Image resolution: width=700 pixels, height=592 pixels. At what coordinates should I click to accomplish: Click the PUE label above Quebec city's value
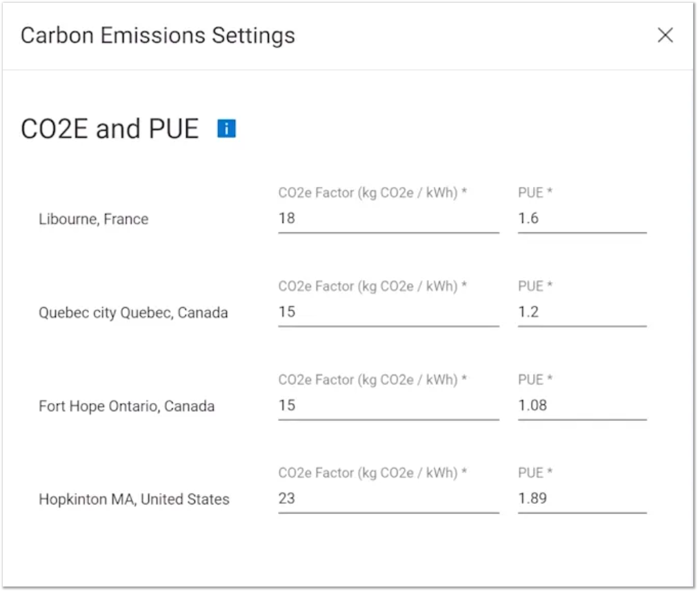pyautogui.click(x=536, y=286)
